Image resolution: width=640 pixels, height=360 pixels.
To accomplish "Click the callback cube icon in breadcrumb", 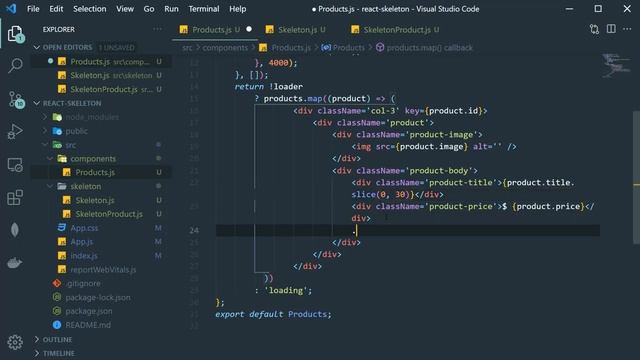I will (380, 48).
